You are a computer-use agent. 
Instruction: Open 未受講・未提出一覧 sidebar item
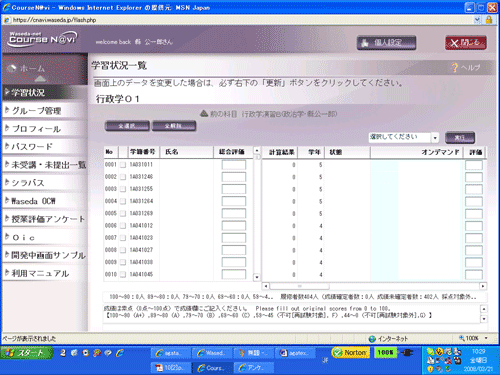pos(45,165)
